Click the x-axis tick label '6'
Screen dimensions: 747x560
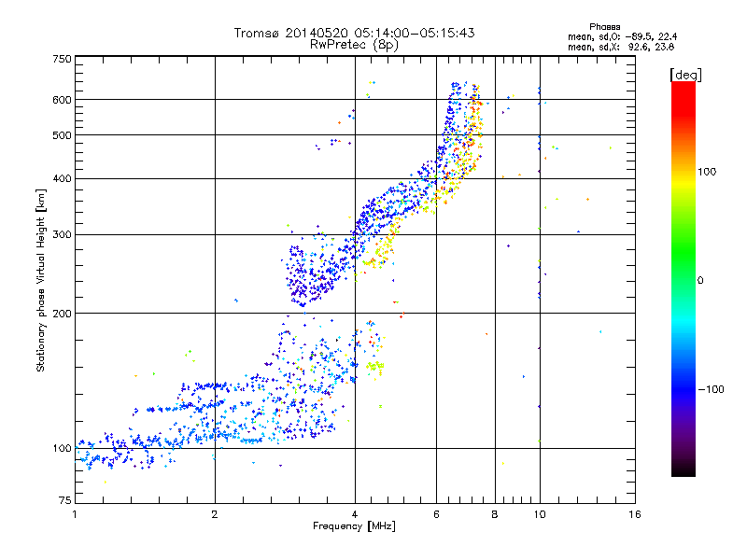pyautogui.click(x=436, y=514)
